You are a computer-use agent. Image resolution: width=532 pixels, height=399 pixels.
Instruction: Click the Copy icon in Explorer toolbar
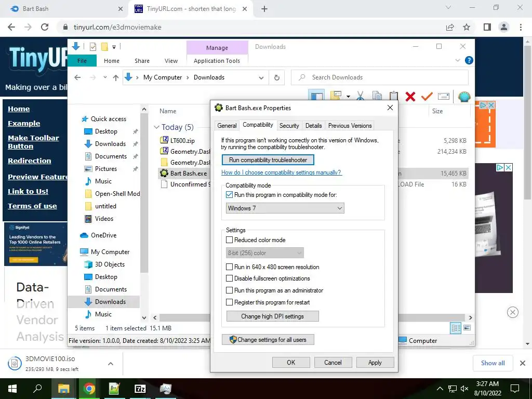(x=377, y=96)
